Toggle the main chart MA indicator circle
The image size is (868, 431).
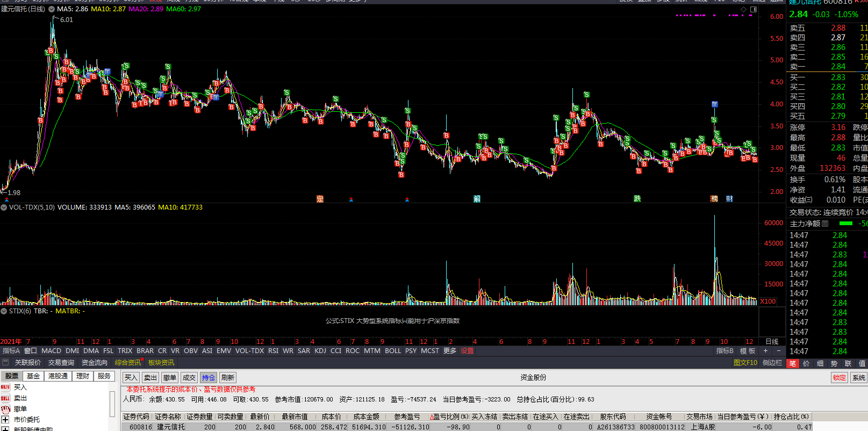pos(52,9)
